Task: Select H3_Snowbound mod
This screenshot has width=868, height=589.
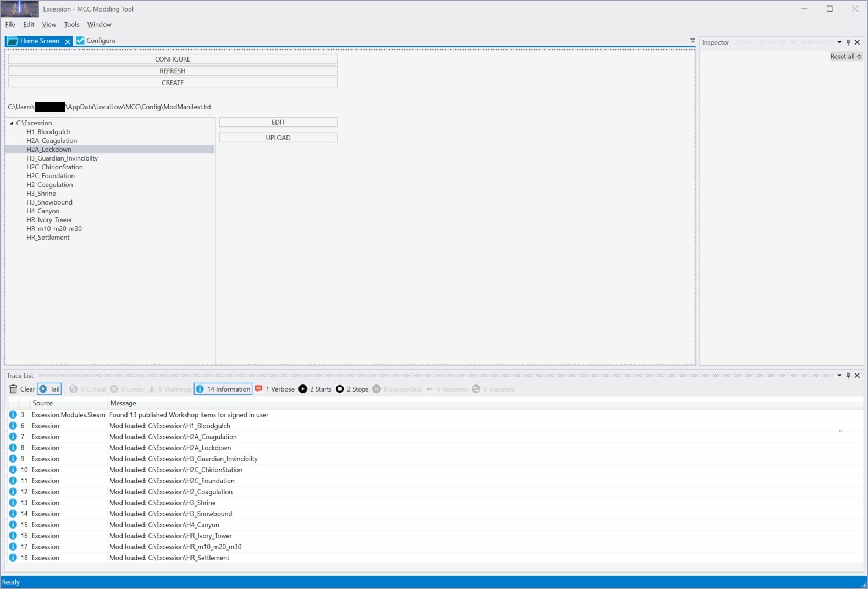Action: point(49,202)
